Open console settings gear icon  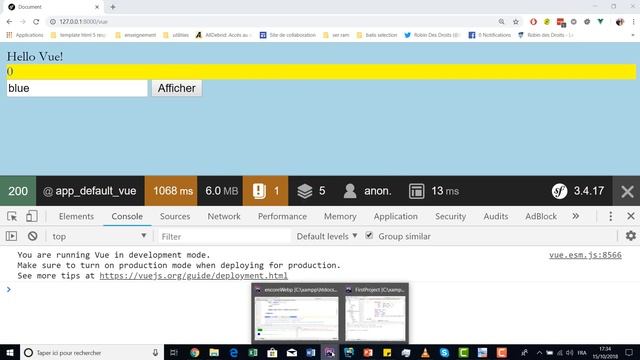(x=631, y=236)
